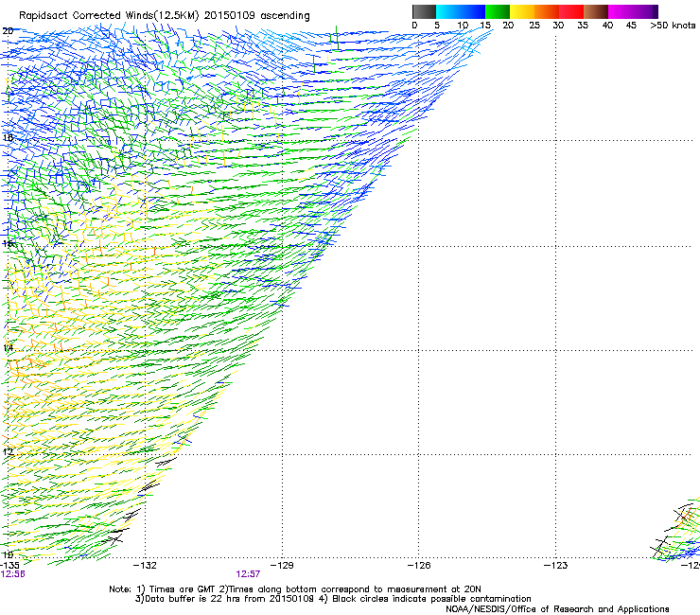Click the longitude label '-123'
The image size is (700, 615).
(555, 566)
